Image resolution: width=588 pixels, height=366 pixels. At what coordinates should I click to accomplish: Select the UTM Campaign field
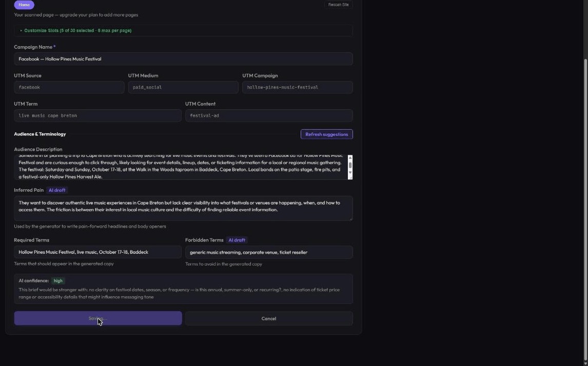[x=298, y=87]
